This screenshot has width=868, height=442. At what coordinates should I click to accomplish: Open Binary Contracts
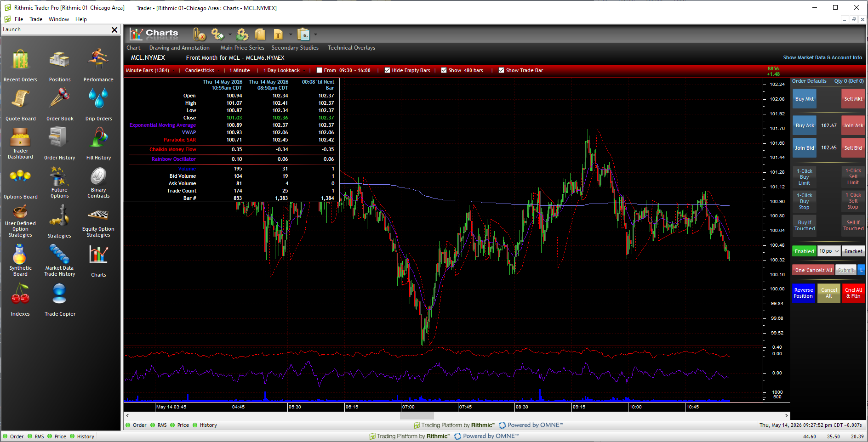98,182
